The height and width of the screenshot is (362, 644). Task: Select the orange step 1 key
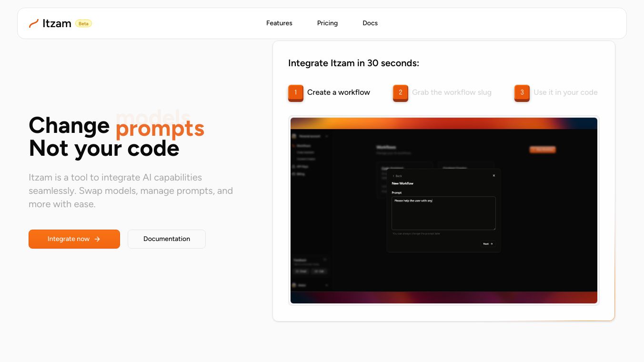click(296, 93)
